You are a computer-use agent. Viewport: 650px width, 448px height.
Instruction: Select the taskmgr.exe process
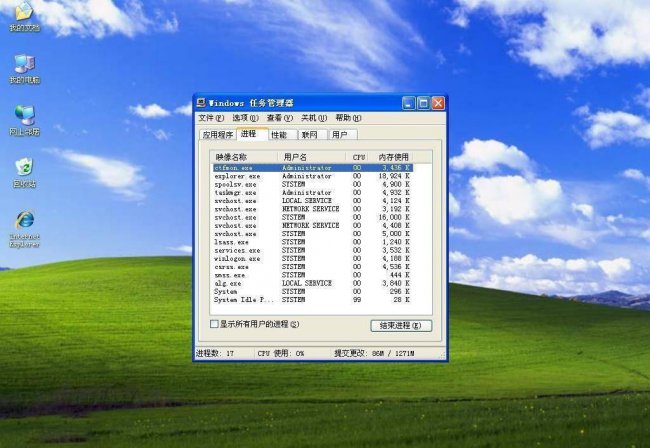coord(313,193)
